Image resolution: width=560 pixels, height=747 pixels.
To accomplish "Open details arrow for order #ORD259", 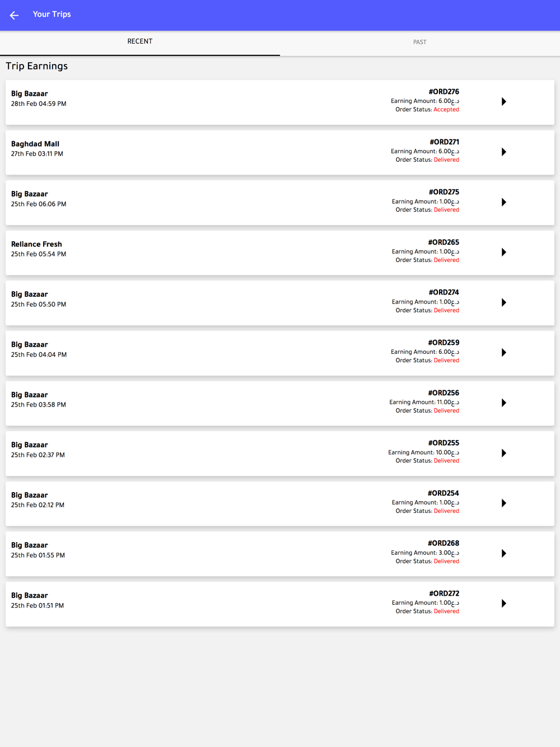I will tap(504, 353).
